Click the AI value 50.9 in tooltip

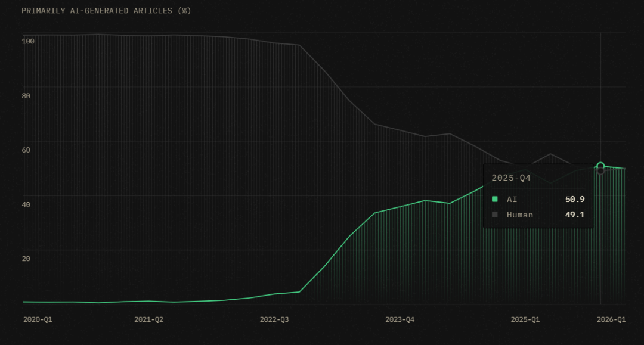tap(575, 200)
